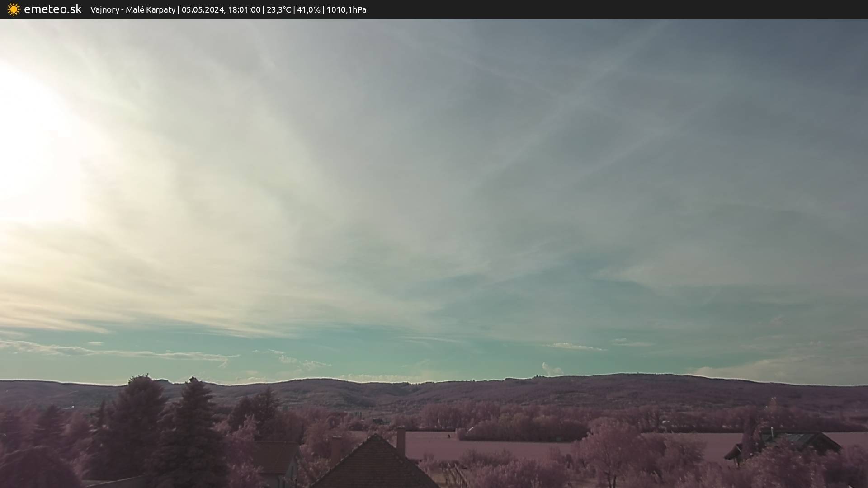Image resolution: width=868 pixels, height=488 pixels.
Task: Click the 23,3°C temperature reading
Action: [x=278, y=9]
